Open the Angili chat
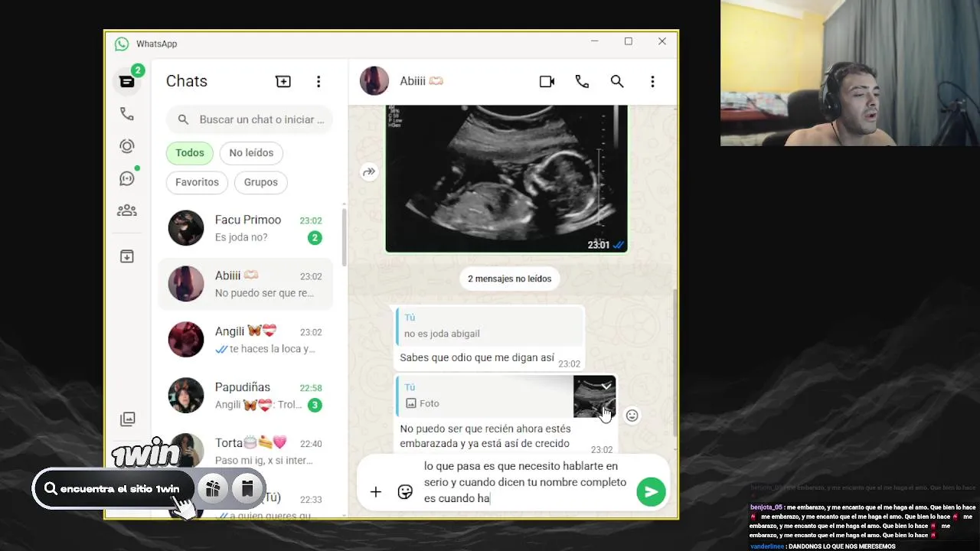The height and width of the screenshot is (551, 980). tap(247, 340)
